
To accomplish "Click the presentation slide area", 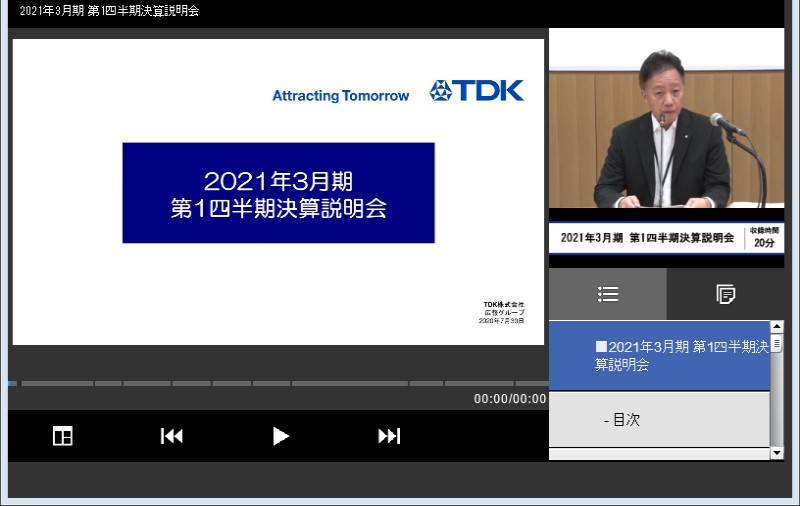I will coord(278,192).
